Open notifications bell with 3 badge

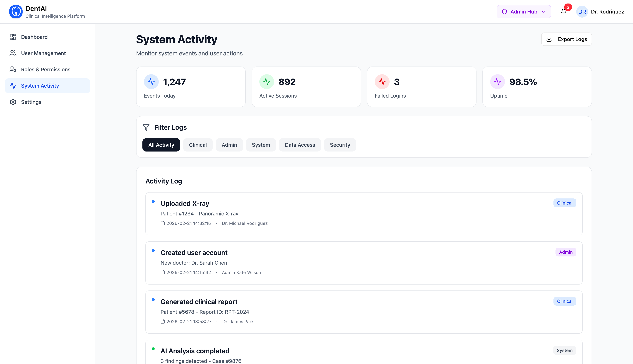coord(563,12)
